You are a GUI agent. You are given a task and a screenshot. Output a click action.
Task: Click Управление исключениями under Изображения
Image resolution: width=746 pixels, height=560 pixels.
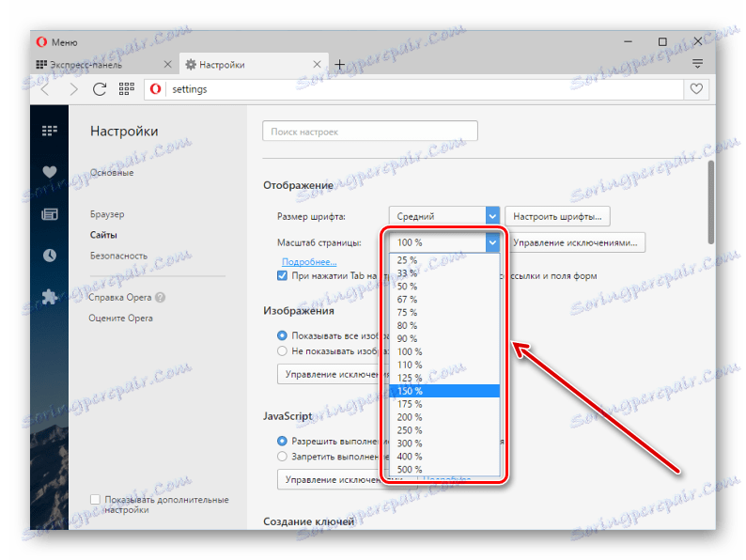[x=333, y=375]
